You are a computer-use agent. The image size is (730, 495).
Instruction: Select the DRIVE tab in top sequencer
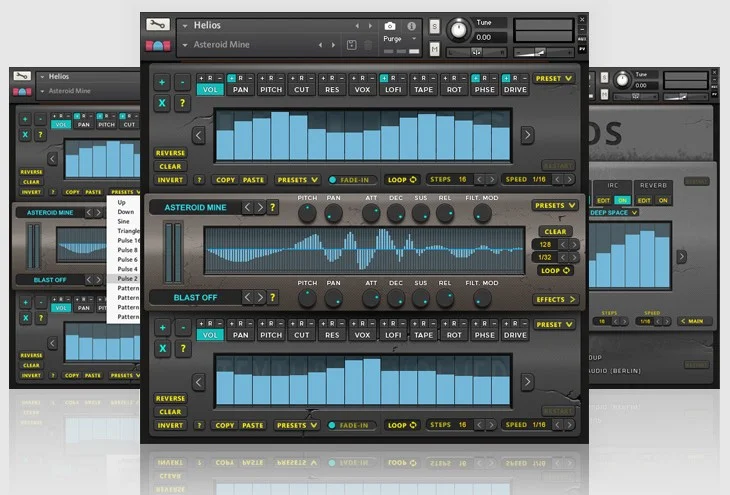pyautogui.click(x=515, y=89)
